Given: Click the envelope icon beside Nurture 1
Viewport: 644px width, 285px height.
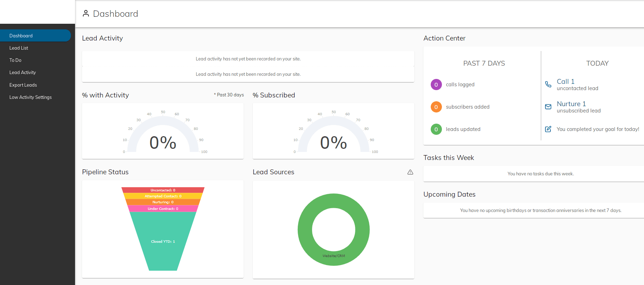Looking at the screenshot, I should (548, 107).
